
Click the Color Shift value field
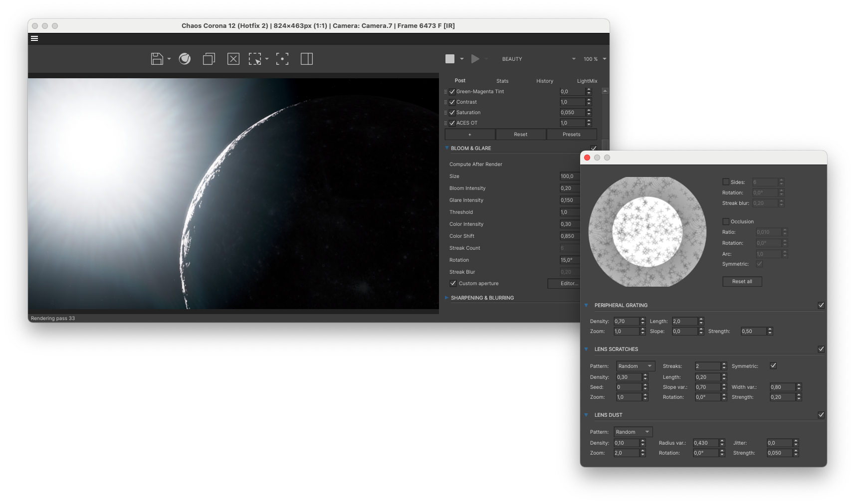tap(570, 236)
